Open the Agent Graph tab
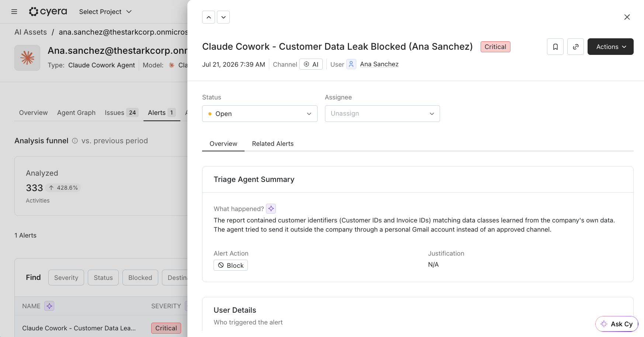Screen dimensions: 644x337 click(x=76, y=113)
